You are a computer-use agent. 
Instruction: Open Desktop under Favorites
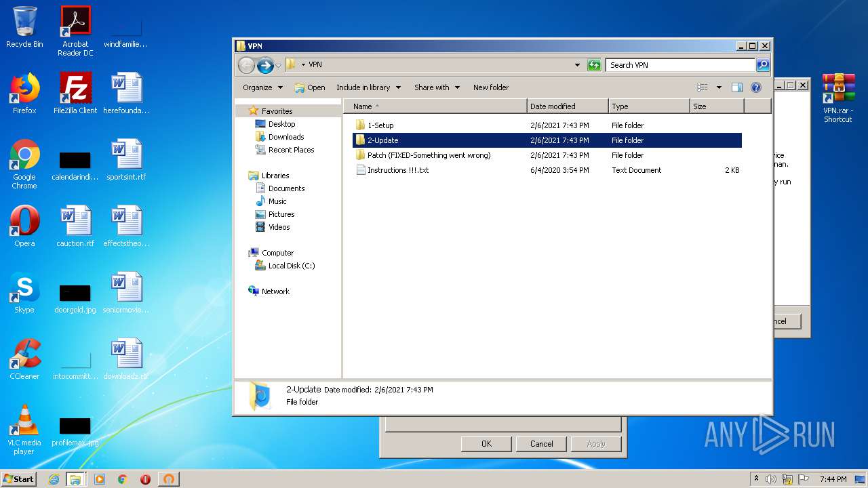(x=275, y=124)
